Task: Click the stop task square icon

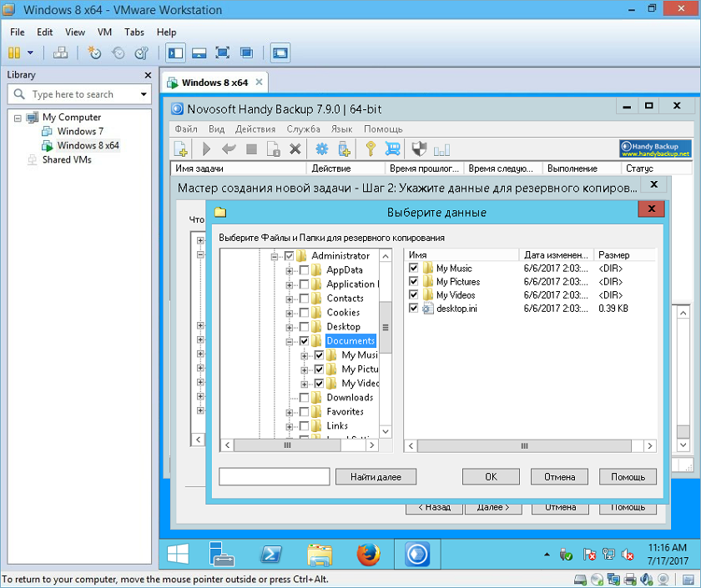Action: tap(251, 149)
